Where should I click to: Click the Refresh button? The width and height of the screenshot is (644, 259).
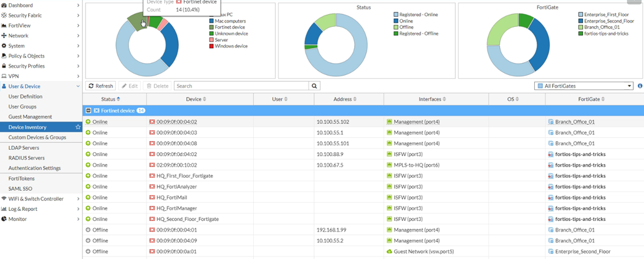100,86
